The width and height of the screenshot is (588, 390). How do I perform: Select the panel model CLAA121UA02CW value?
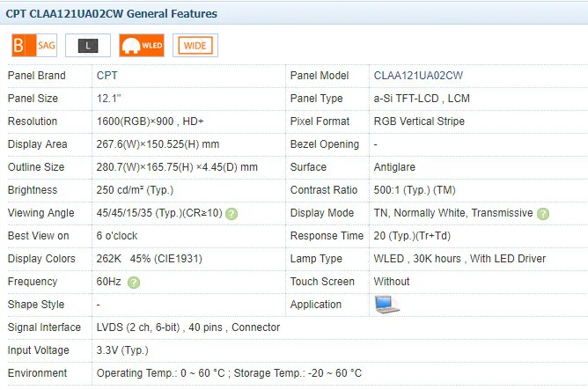(x=418, y=76)
